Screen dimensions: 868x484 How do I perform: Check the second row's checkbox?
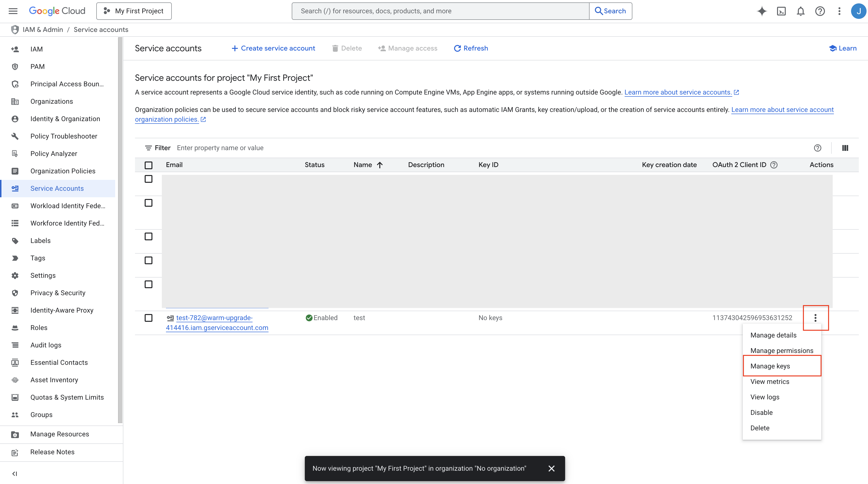click(x=148, y=203)
